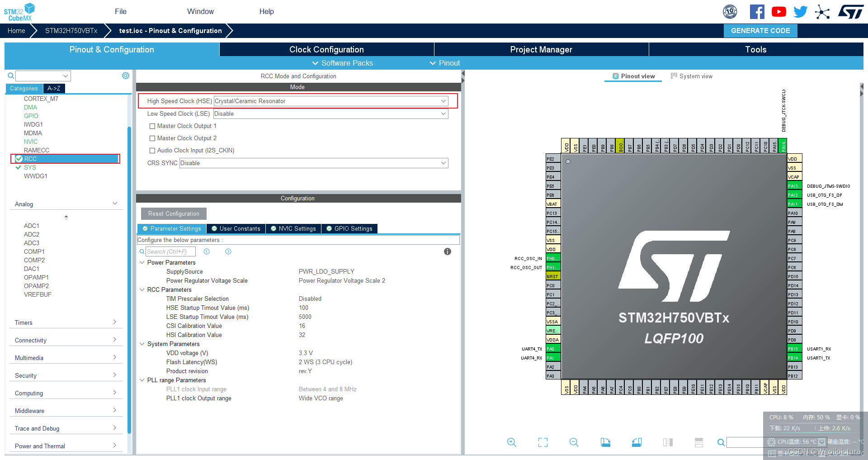Fit the pinout view to screen

click(x=543, y=442)
